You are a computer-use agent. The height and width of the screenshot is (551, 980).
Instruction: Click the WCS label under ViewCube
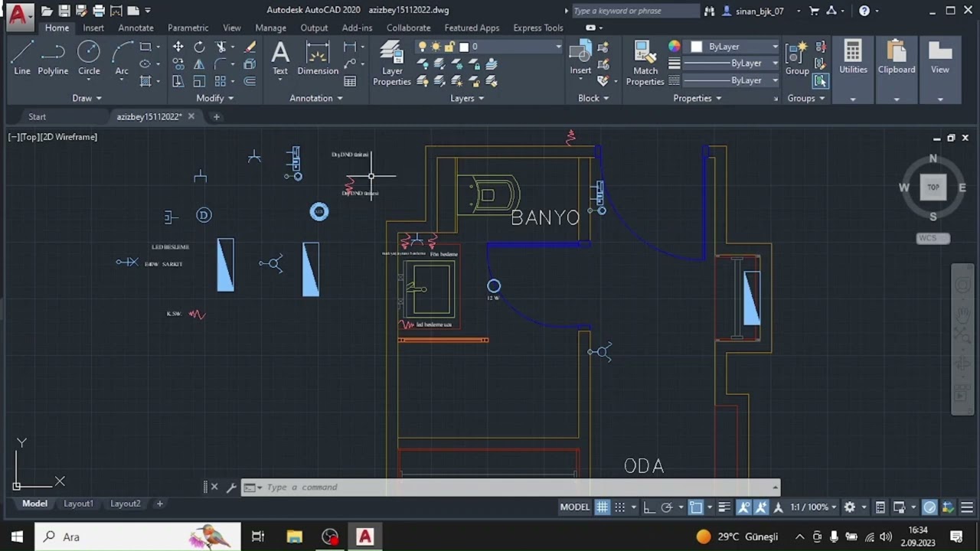click(933, 238)
